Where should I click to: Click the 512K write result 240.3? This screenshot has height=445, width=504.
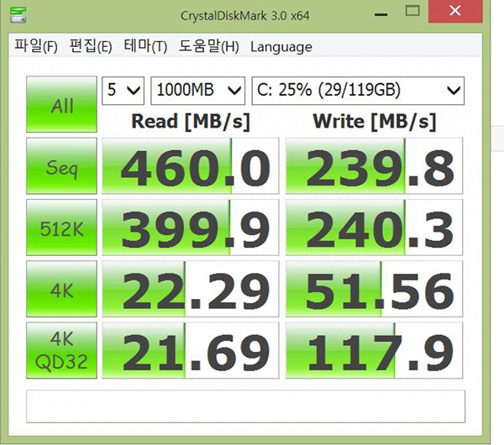(375, 228)
